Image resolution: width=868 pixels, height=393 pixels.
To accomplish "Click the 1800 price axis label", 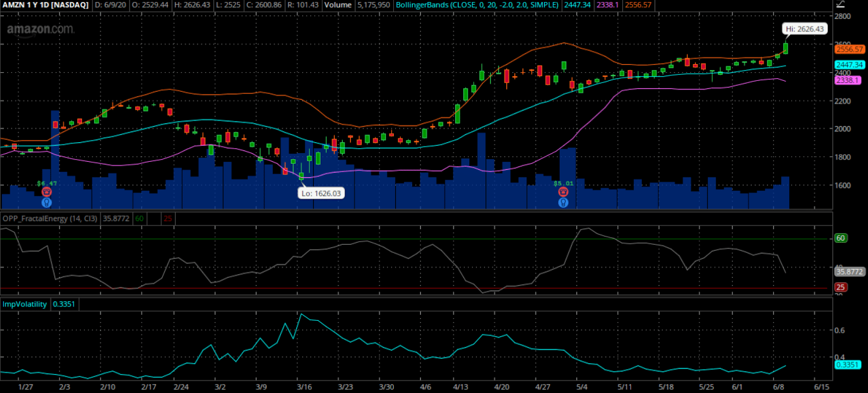I will (843, 157).
